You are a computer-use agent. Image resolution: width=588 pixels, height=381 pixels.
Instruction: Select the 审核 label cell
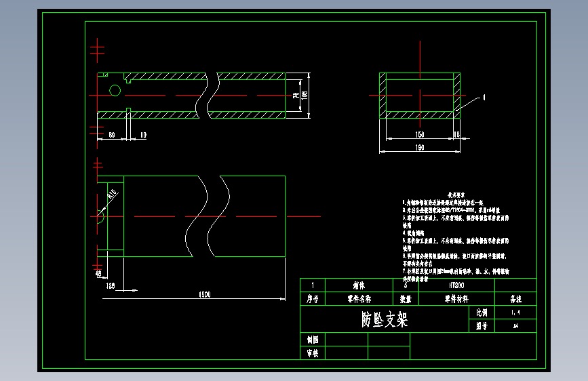[x=313, y=353]
